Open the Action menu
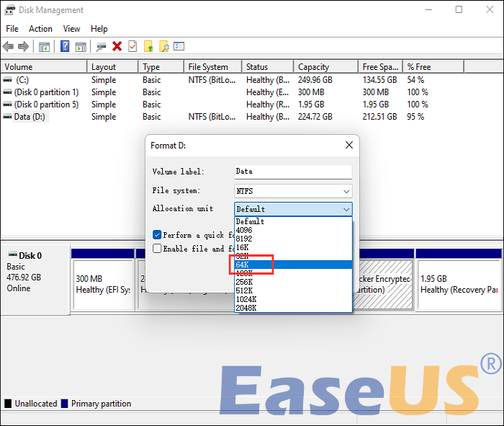This screenshot has height=426, width=504. 40,29
